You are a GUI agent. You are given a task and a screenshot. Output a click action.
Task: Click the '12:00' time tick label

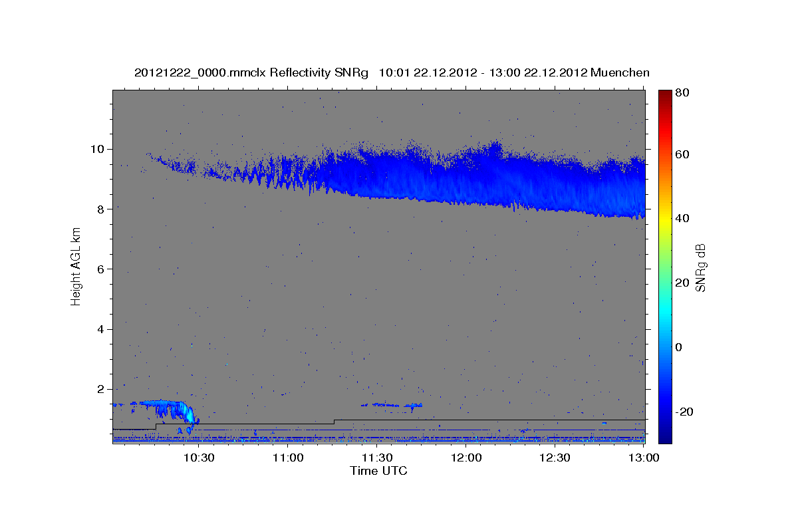pyautogui.click(x=466, y=458)
